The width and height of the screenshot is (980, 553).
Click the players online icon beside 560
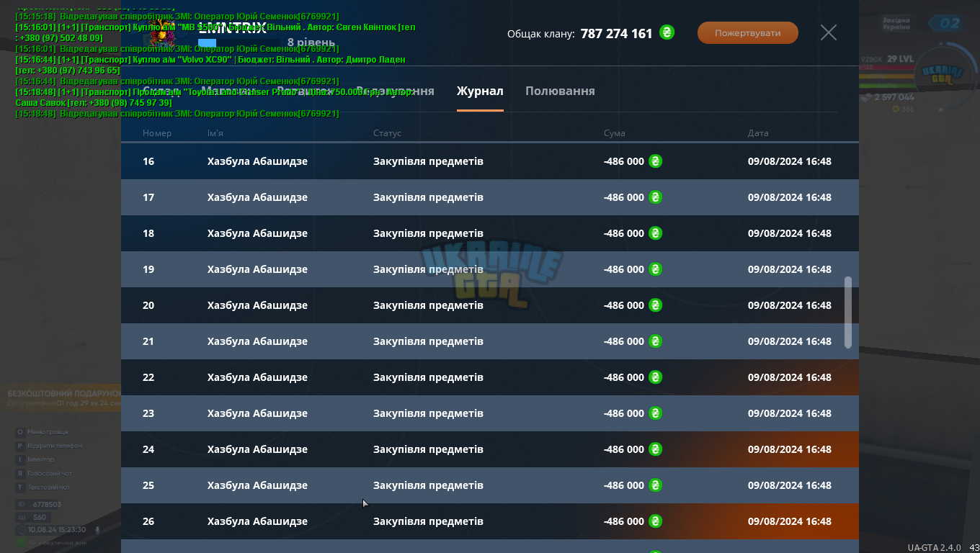click(22, 518)
